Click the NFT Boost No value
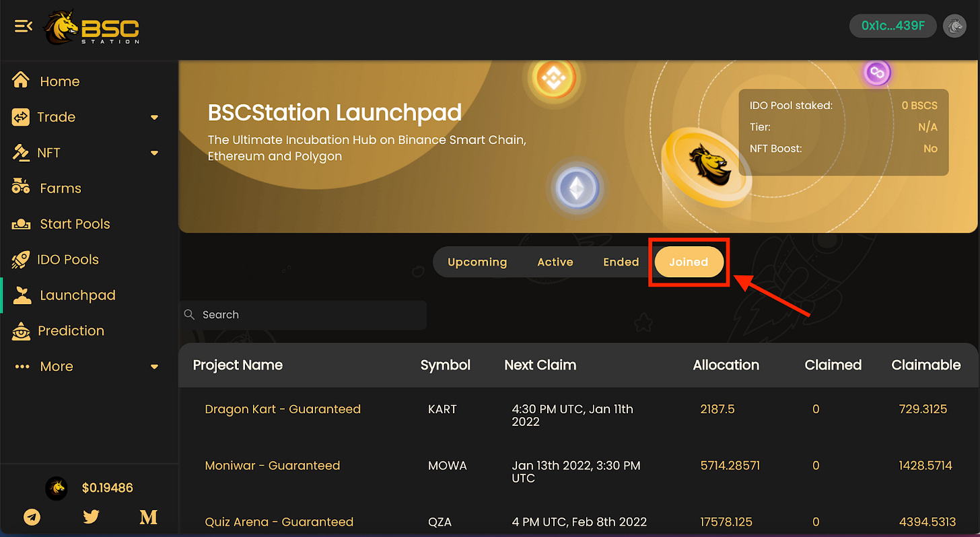This screenshot has width=980, height=537. pos(930,149)
